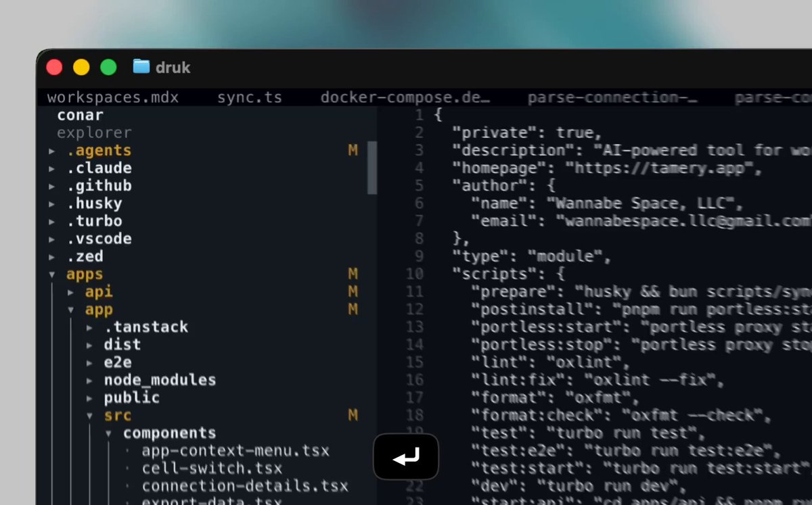The image size is (812, 505).
Task: Select the e2e folder name
Action: (x=118, y=362)
